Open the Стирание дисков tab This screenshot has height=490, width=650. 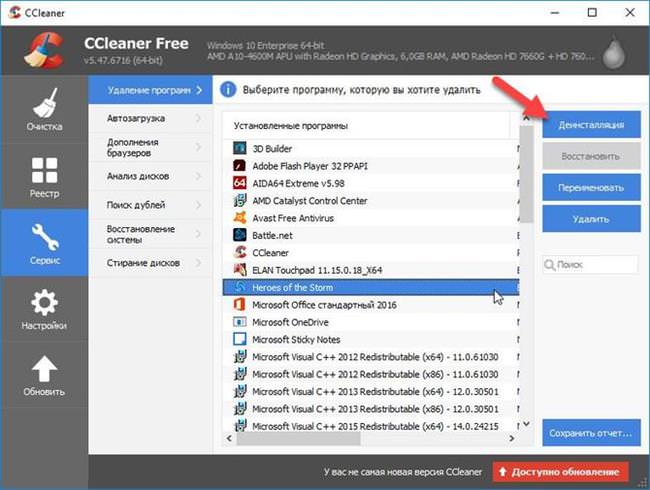(x=150, y=263)
